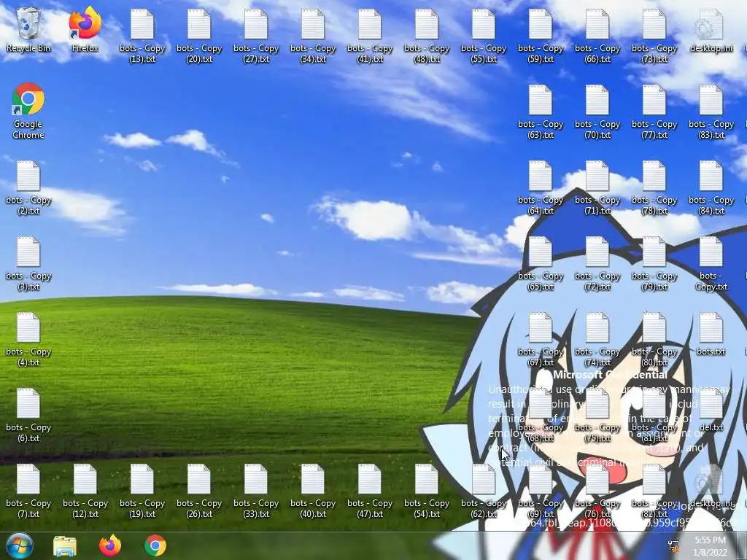Select the Firefox shortcut on the desktop
Viewport: 747px width, 560px height.
(x=85, y=29)
